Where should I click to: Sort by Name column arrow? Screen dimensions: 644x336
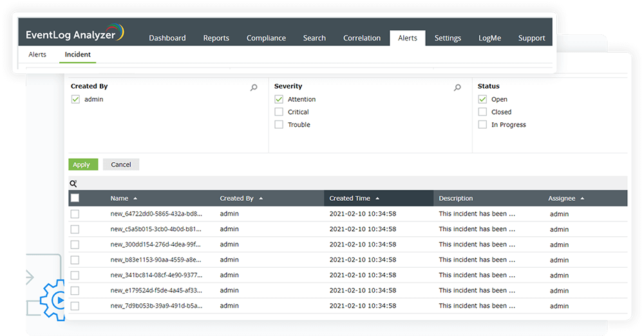(135, 198)
